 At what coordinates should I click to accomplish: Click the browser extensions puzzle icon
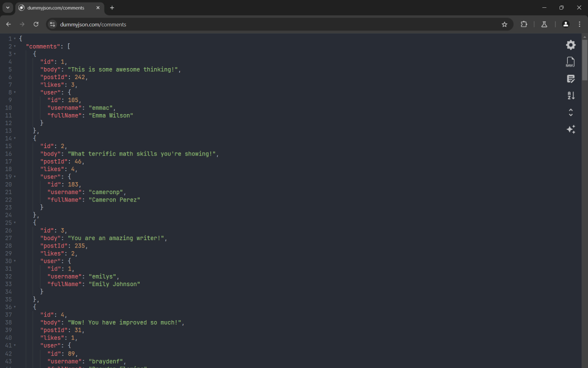pyautogui.click(x=524, y=24)
